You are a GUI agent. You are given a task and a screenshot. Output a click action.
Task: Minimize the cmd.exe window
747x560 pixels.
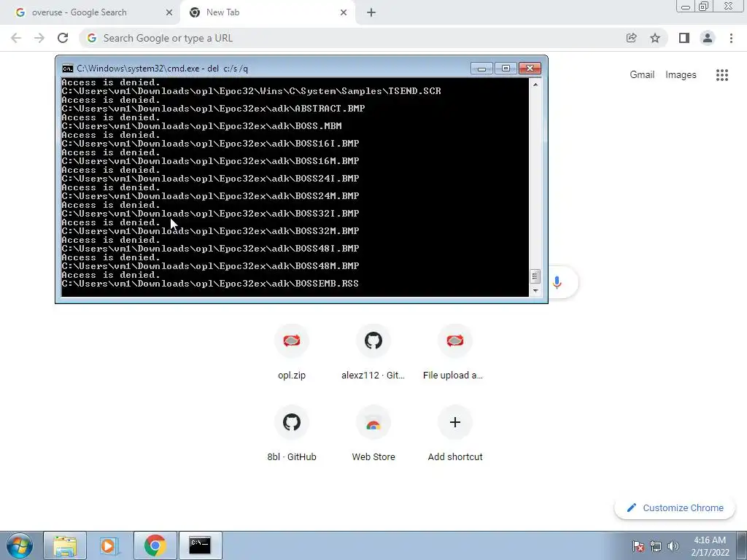[x=481, y=69]
